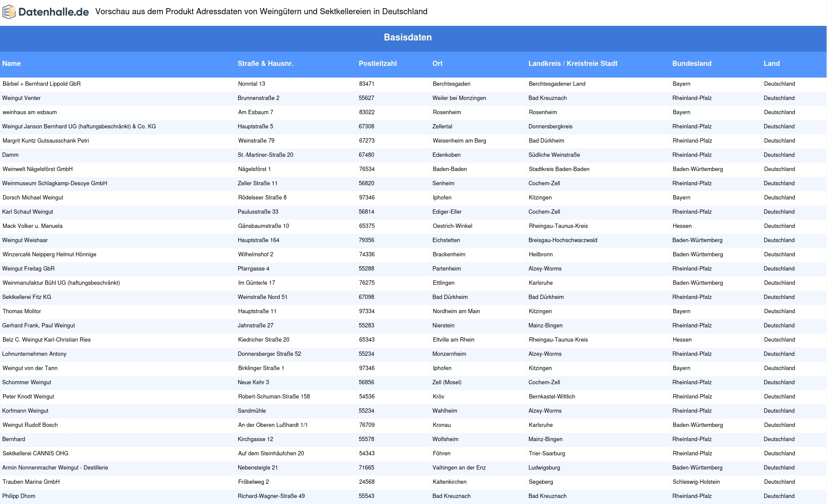Select the state Schleswig-Holstein
The height and width of the screenshot is (504, 827).
696,482
